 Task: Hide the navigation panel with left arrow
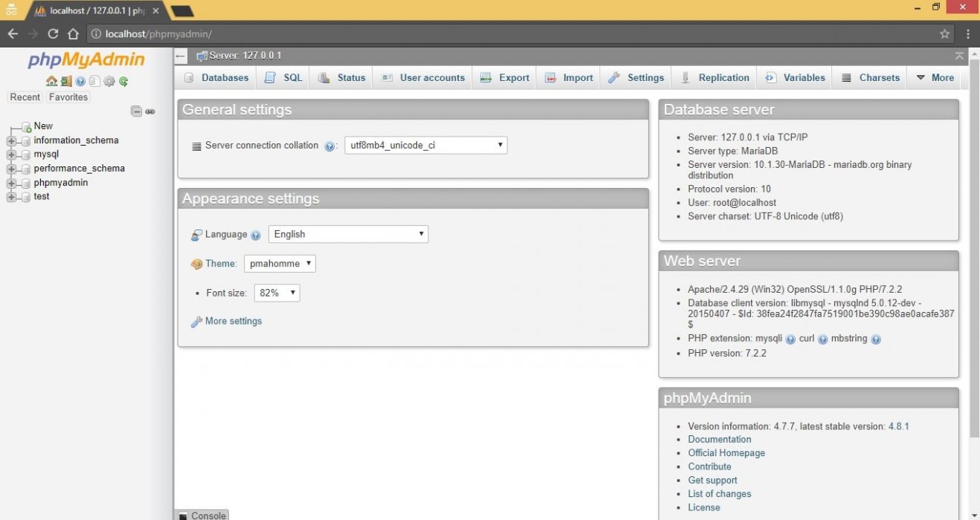pos(181,56)
